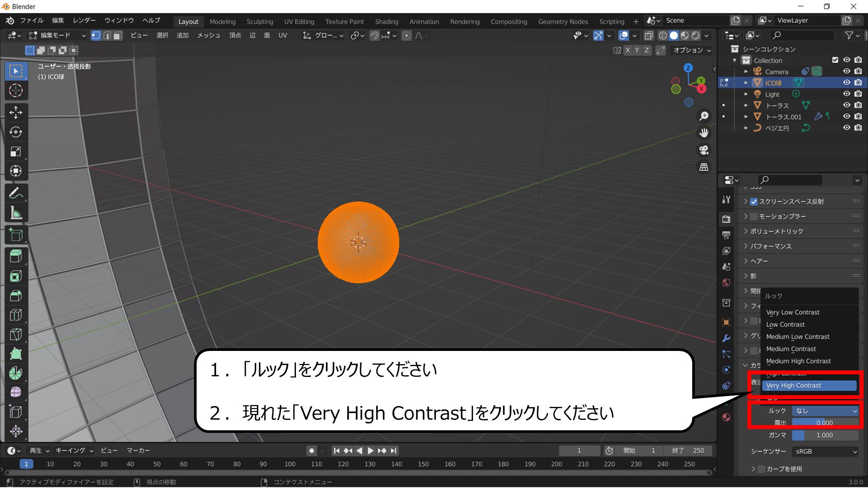Select the Scale tool
868x488 pixels.
click(16, 151)
